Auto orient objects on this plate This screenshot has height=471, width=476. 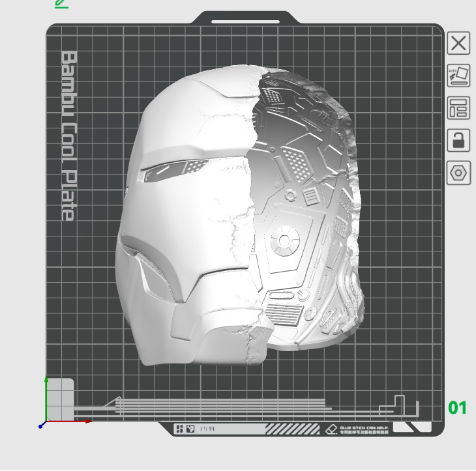tap(458, 76)
